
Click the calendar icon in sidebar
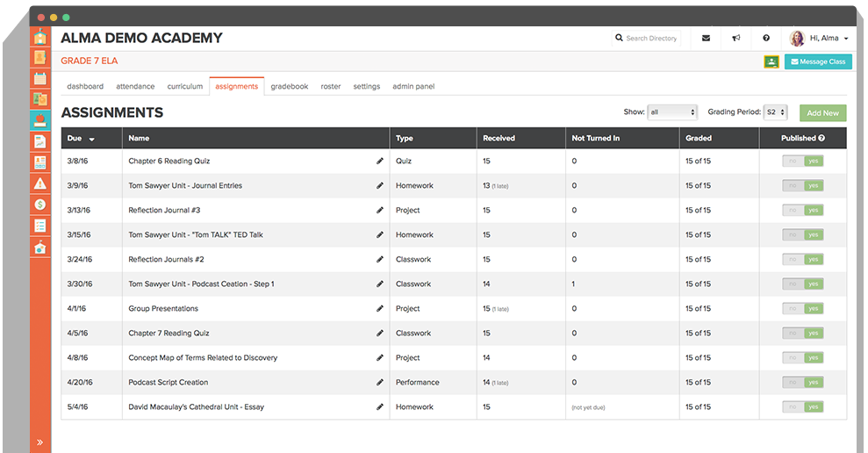[x=39, y=78]
